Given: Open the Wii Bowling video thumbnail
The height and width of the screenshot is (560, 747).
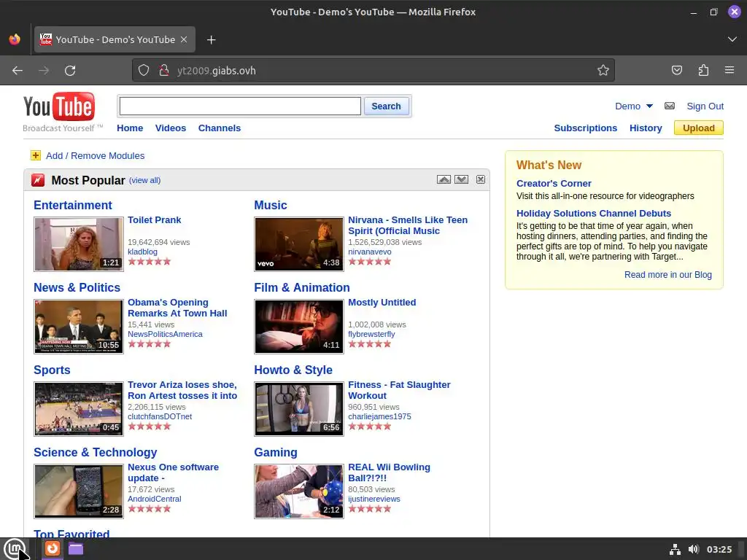Looking at the screenshot, I should coord(298,491).
